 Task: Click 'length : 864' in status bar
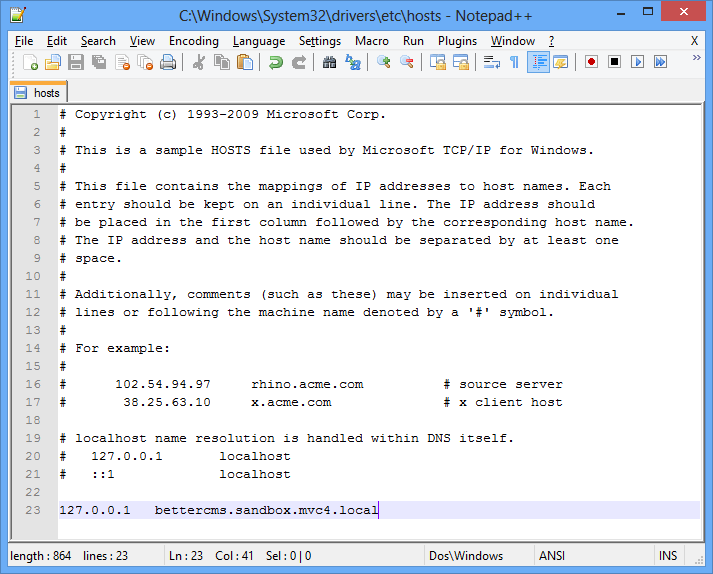click(40, 556)
